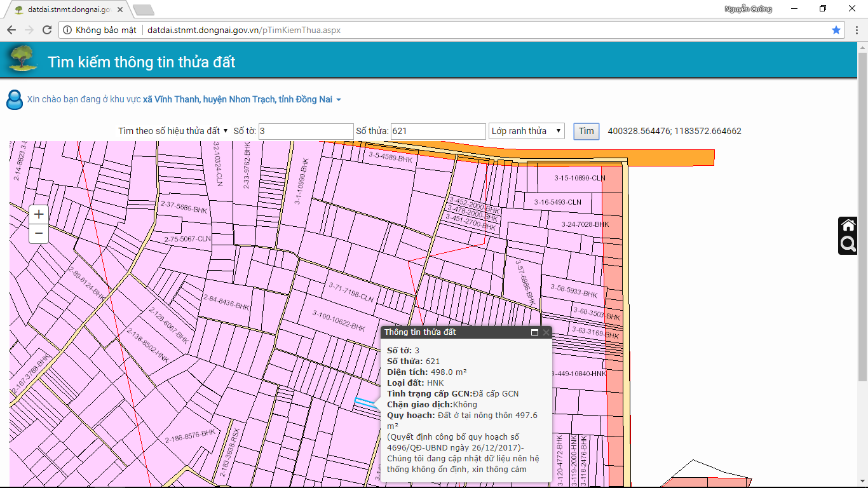Image resolution: width=868 pixels, height=488 pixels.
Task: Click parcel label 3-71-7198-CLN on map
Action: click(x=351, y=292)
